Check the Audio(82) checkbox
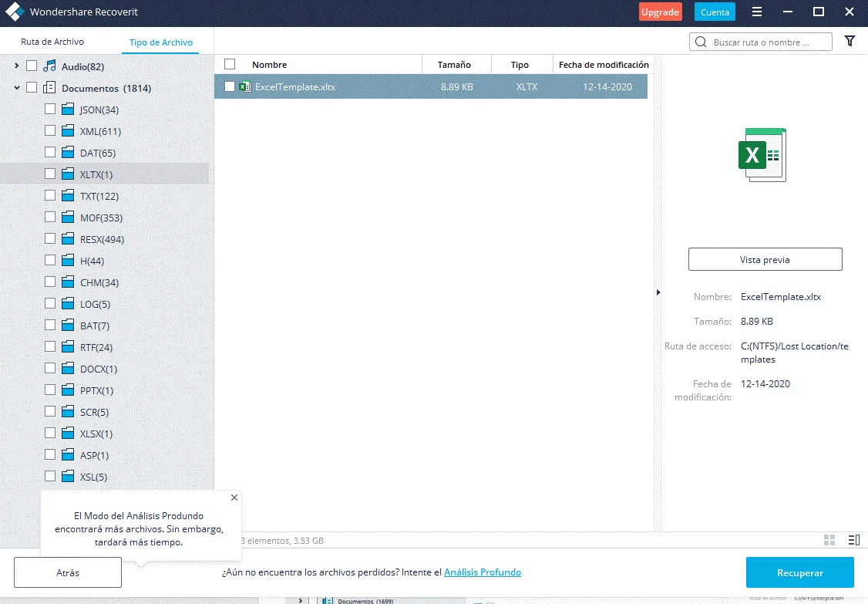 point(32,66)
